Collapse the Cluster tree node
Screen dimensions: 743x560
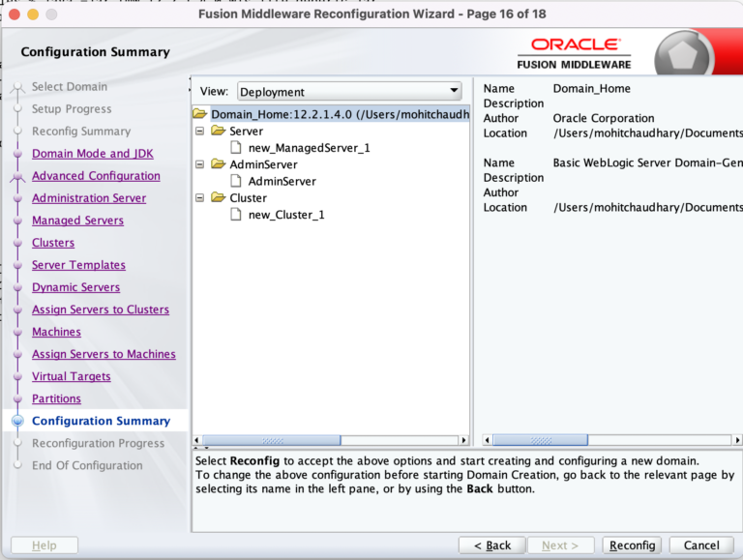click(200, 197)
